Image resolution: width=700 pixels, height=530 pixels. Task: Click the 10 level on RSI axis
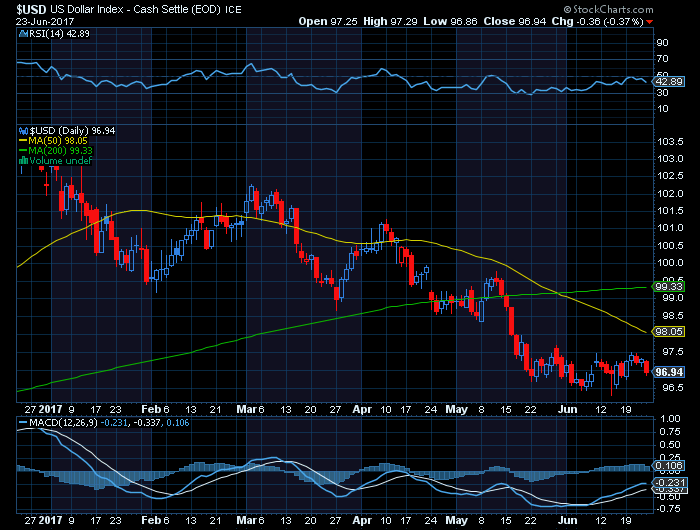662,109
